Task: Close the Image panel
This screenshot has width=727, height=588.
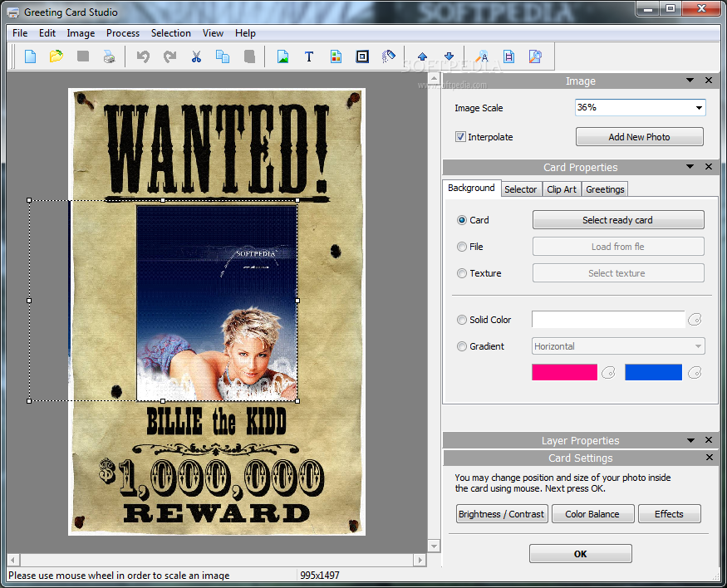Action: click(x=709, y=81)
